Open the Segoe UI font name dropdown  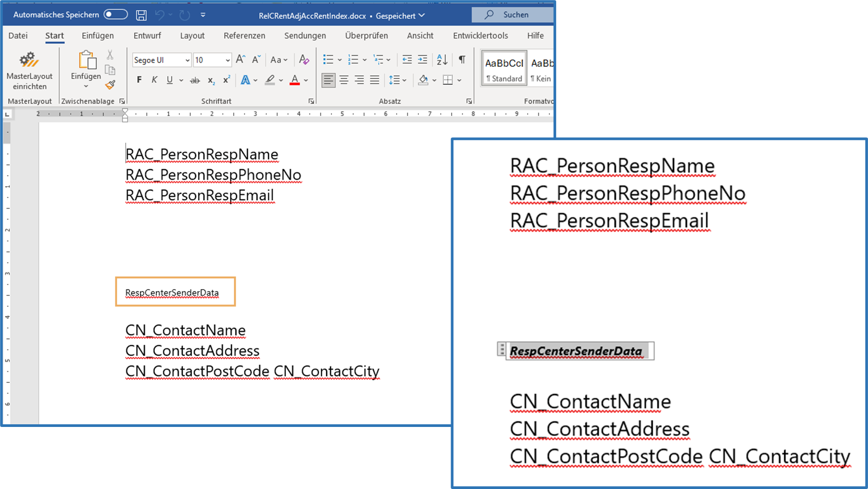point(187,60)
